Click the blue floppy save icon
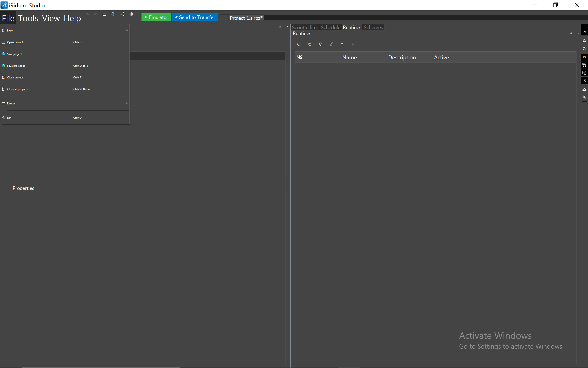Image resolution: width=588 pixels, height=368 pixels. point(113,14)
